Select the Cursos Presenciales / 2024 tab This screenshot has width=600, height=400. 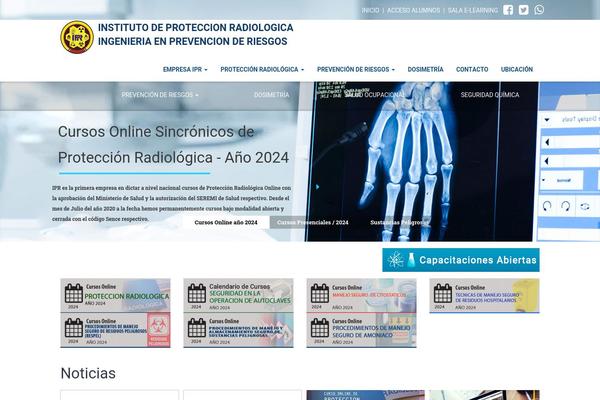(313, 222)
